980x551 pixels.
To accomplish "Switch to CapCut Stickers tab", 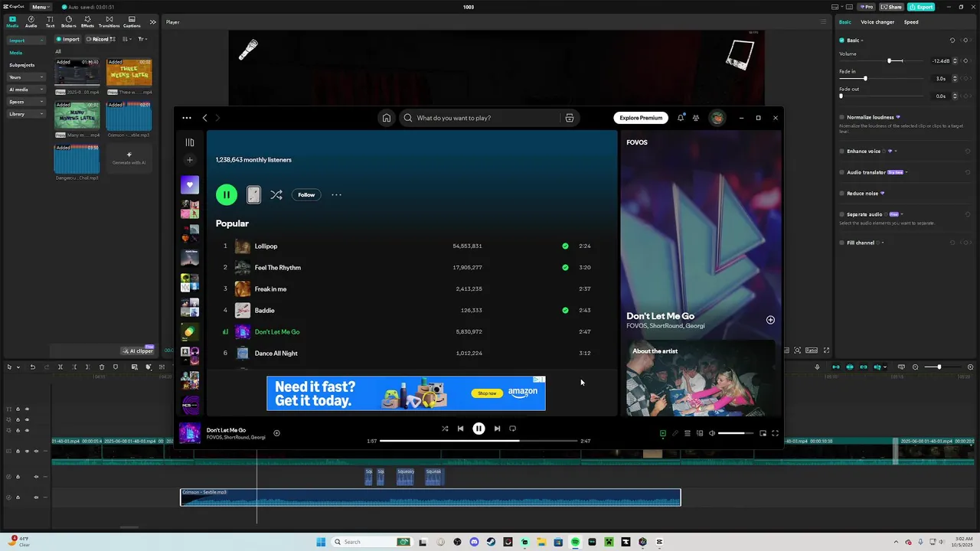I will (68, 21).
